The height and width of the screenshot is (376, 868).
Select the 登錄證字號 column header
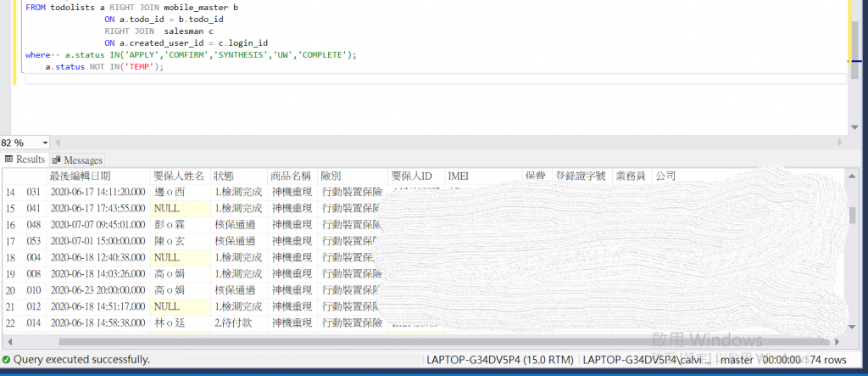pyautogui.click(x=582, y=177)
